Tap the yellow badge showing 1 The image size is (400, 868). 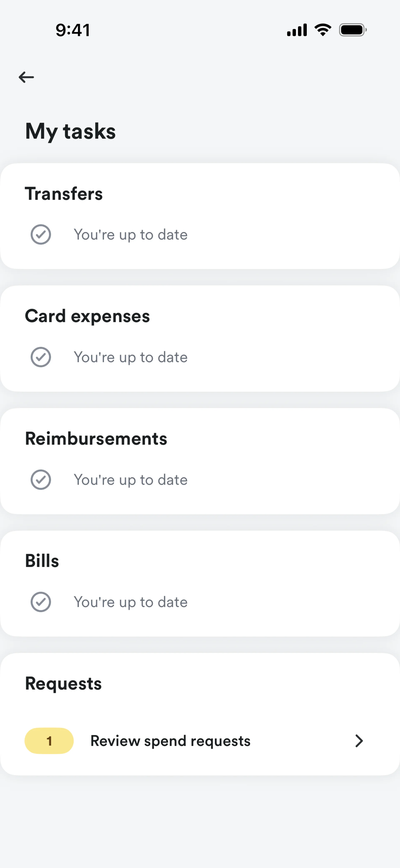(49, 741)
